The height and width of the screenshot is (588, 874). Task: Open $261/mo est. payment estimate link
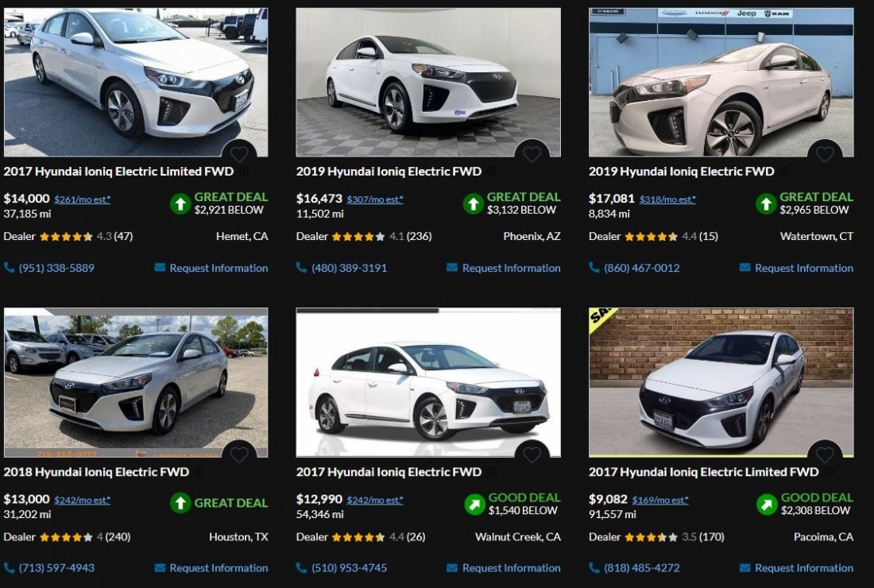coord(82,199)
